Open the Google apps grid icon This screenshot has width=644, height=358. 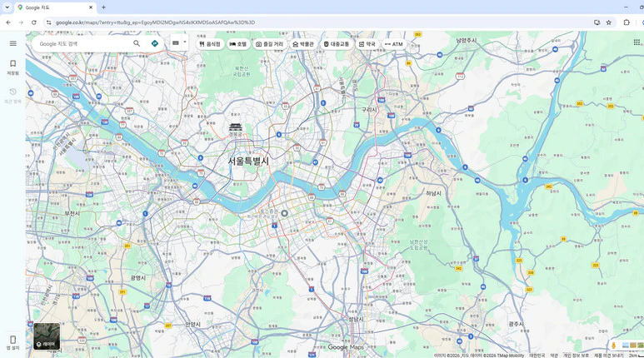(637, 42)
